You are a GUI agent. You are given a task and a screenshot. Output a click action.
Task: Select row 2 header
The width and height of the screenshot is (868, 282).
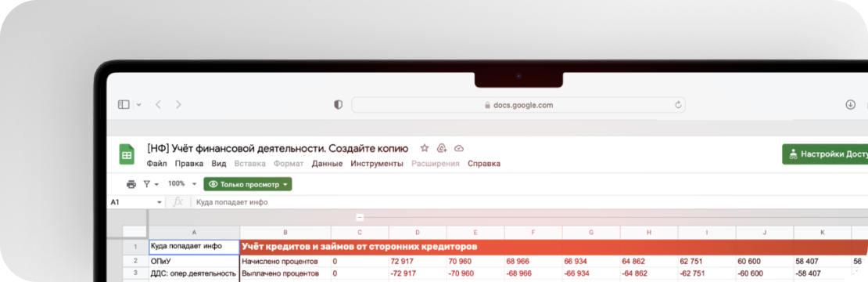point(135,260)
